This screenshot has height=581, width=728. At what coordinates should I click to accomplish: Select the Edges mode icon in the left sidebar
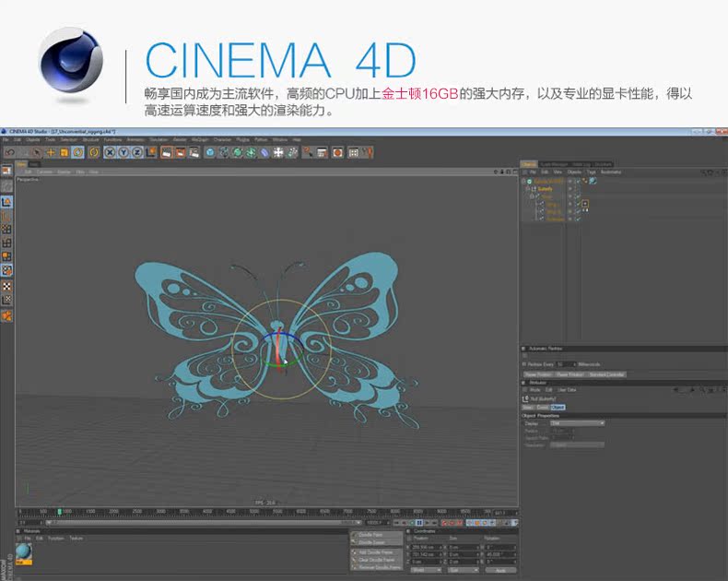pos(6,243)
